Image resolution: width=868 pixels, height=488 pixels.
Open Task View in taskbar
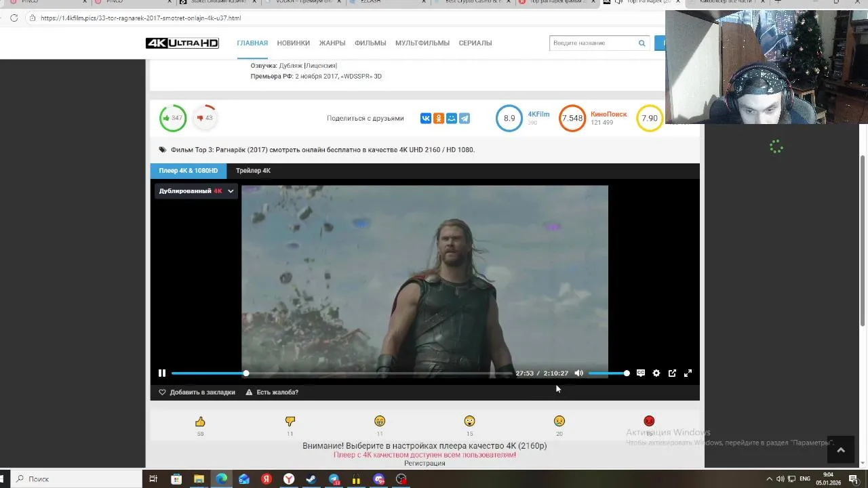pyautogui.click(x=154, y=479)
